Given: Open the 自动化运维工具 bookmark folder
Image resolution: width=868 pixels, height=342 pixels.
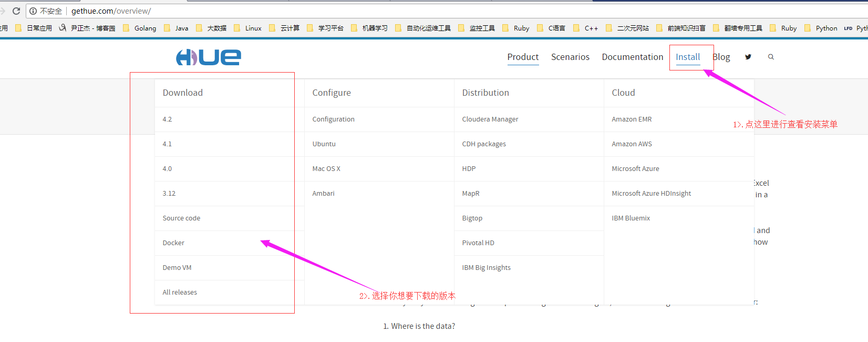Looking at the screenshot, I should pyautogui.click(x=422, y=28).
